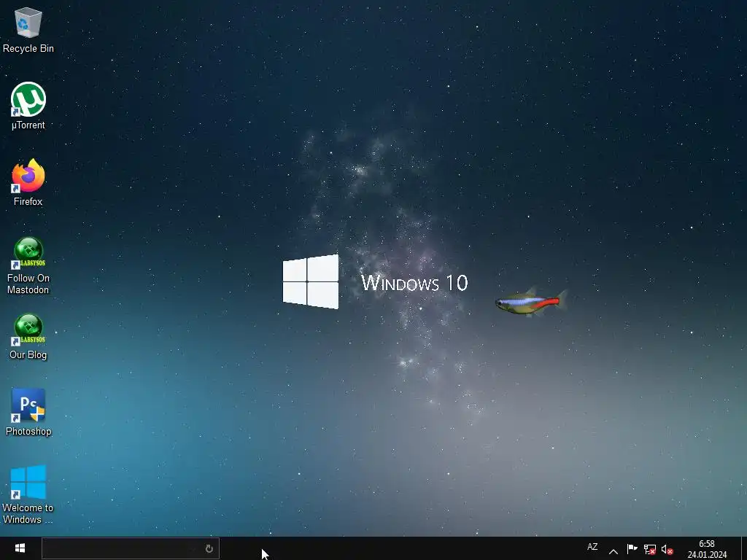Image resolution: width=747 pixels, height=560 pixels.
Task: Expand the hidden system tray icons
Action: coord(613,551)
